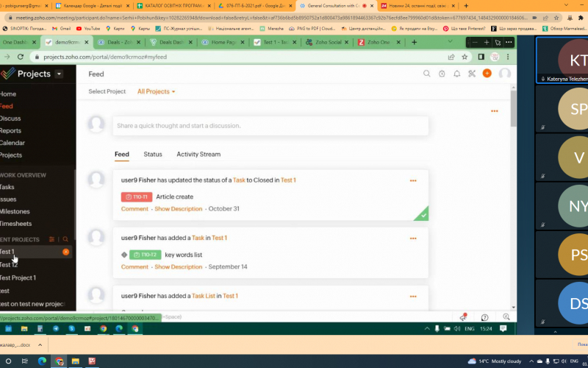Select the KT Kateryna participant tile
This screenshot has width=588, height=368.
(x=562, y=60)
